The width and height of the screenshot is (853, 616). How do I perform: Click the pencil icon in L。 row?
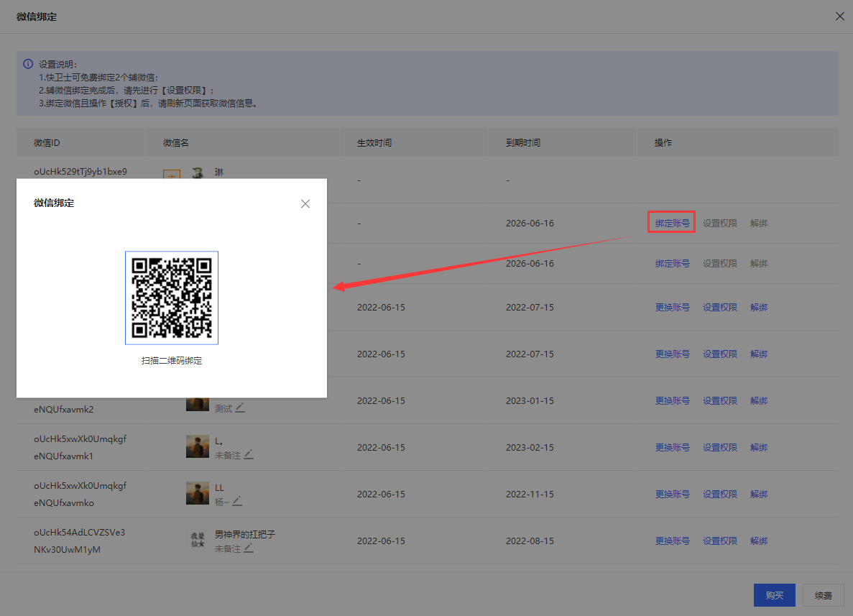tap(249, 454)
